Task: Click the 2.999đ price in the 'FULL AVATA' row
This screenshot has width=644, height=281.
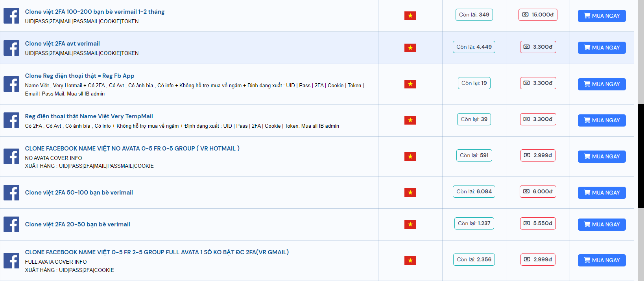Action: coord(538,259)
